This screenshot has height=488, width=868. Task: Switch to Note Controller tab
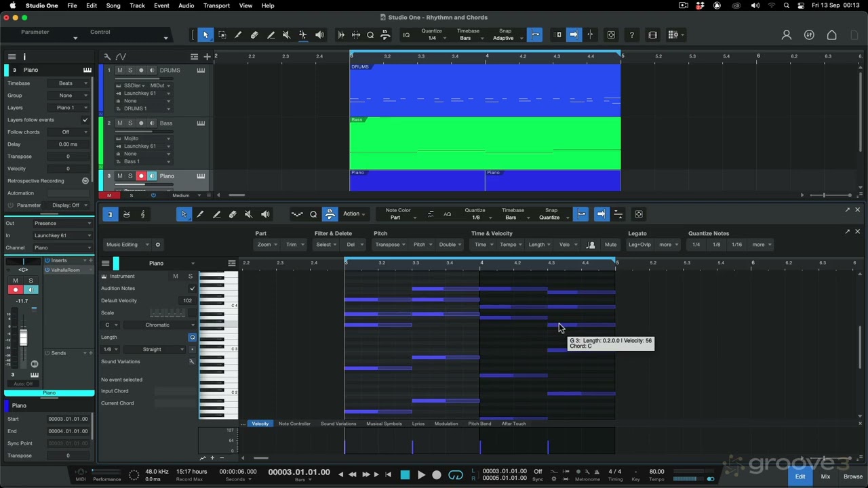tap(294, 424)
